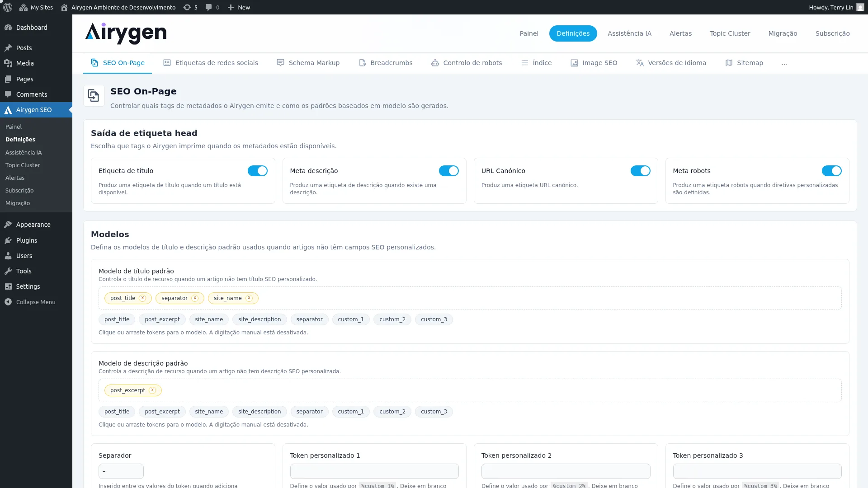868x488 pixels.
Task: Switch to the Sitemap tab
Action: [x=745, y=63]
